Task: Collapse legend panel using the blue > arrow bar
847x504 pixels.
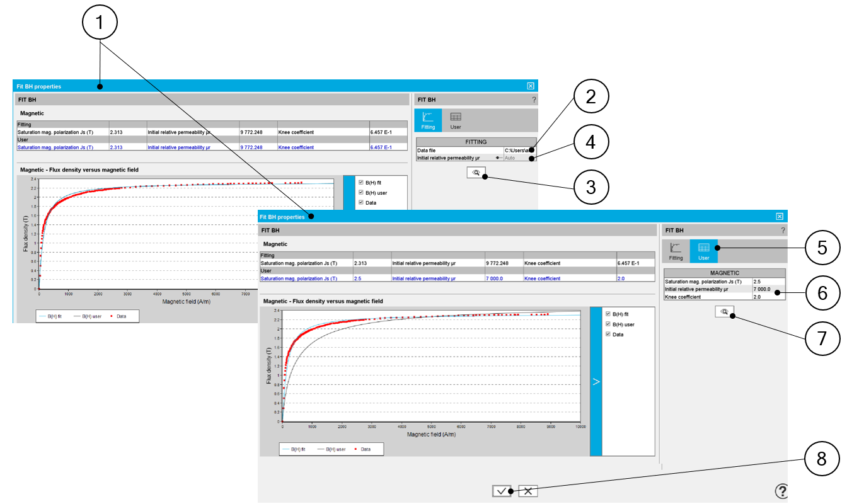Action: tap(596, 381)
